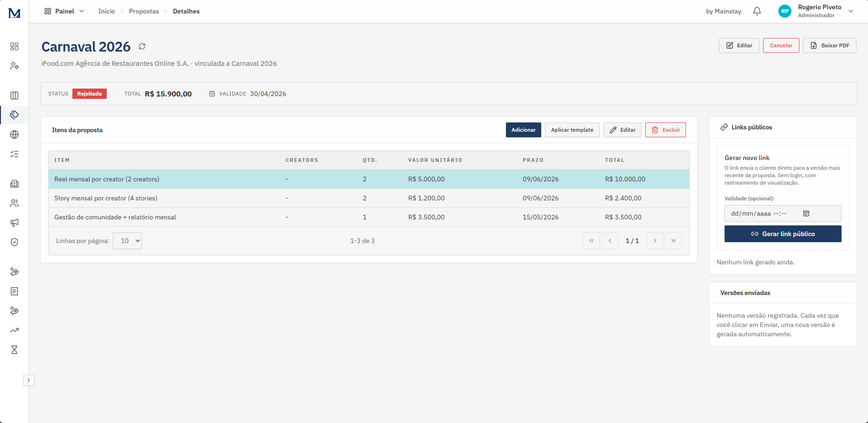The height and width of the screenshot is (423, 868).
Task: Click the Versões enviadas heading
Action: pos(745,293)
